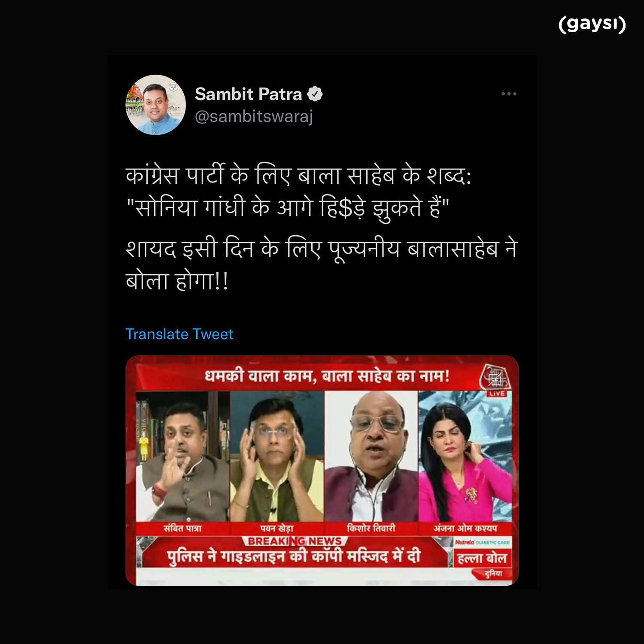The image size is (644, 644).
Task: Open the three-dot more options menu
Action: pyautogui.click(x=509, y=94)
